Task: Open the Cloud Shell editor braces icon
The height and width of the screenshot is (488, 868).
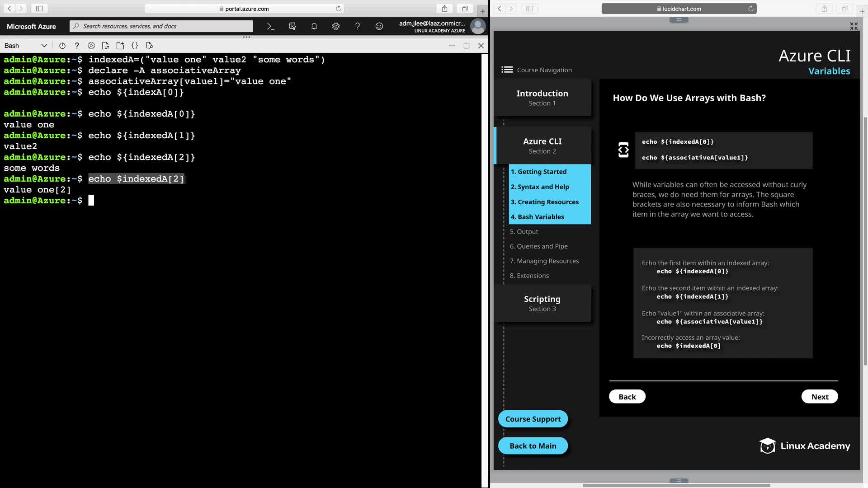Action: (135, 46)
